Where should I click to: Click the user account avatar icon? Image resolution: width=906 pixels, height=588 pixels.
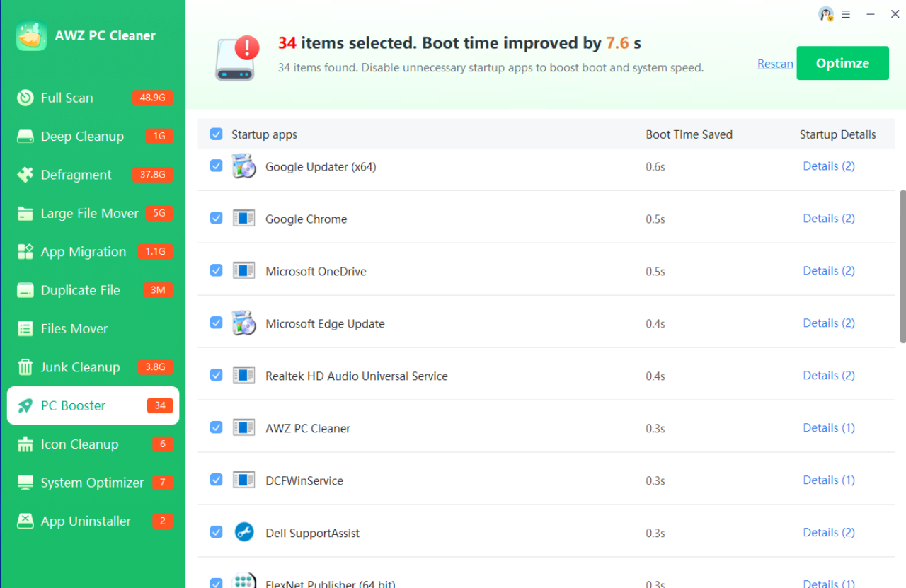826,13
